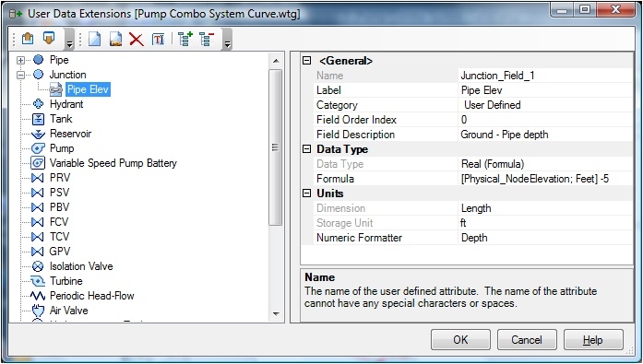Select Hydrant tree label
Image resolution: width=643 pixels, height=364 pixels.
(66, 104)
